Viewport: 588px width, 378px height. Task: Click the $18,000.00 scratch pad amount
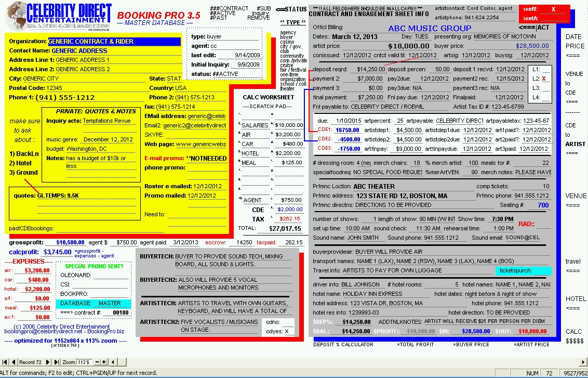click(289, 125)
